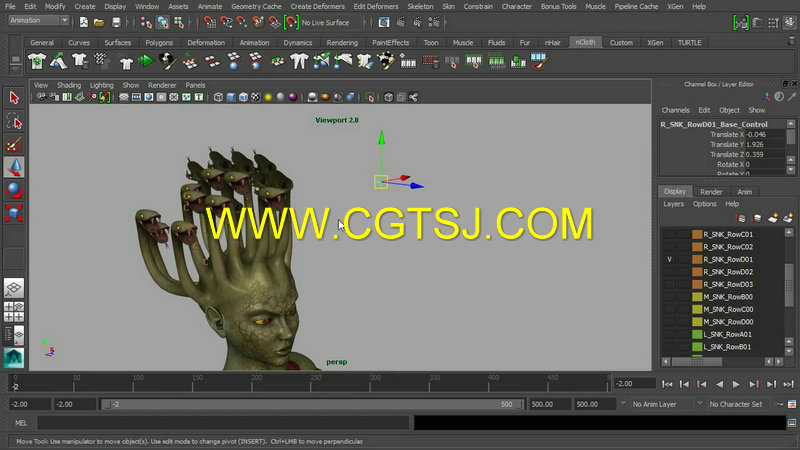Switch to the Dynamics shelf tab

297,43
